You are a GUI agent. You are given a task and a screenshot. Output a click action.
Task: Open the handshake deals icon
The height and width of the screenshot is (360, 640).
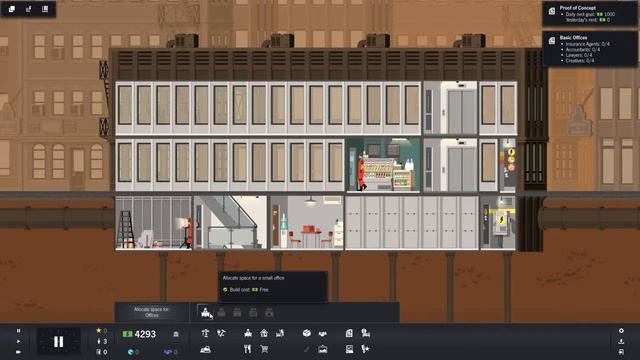(x=322, y=333)
